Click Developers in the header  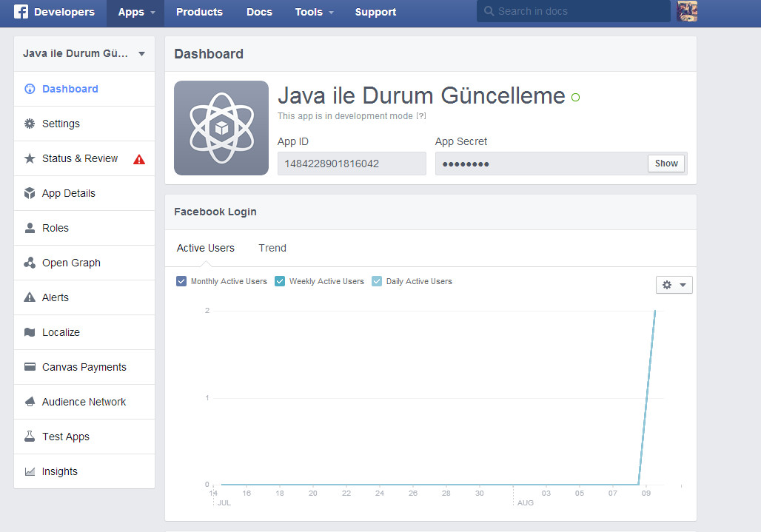tap(64, 12)
